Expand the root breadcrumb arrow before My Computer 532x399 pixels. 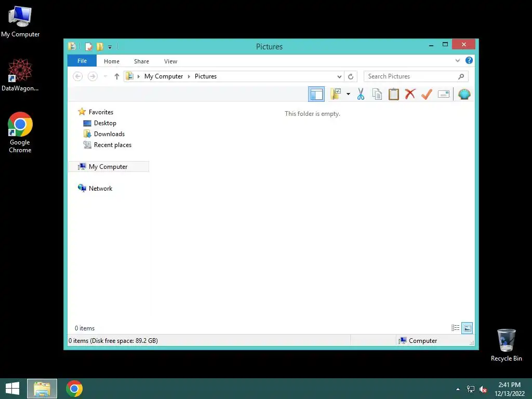(138, 77)
